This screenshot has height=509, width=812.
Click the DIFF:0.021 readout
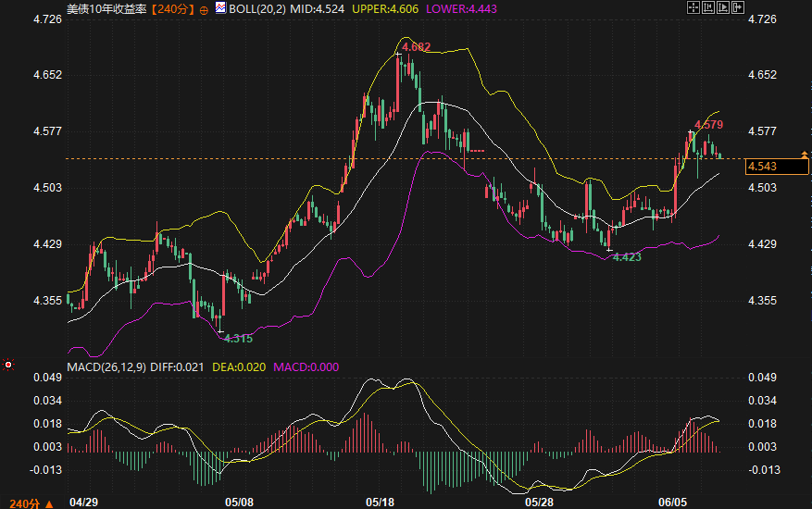177,367
